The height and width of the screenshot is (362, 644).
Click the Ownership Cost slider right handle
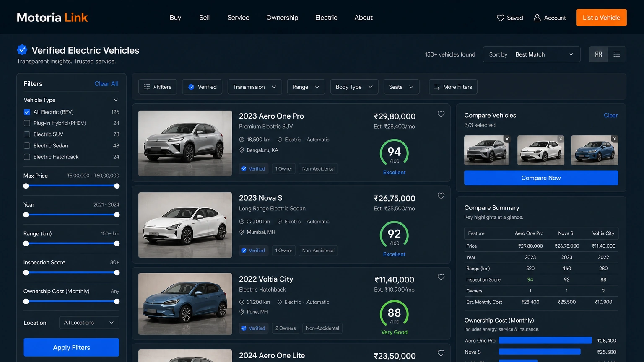(117, 302)
